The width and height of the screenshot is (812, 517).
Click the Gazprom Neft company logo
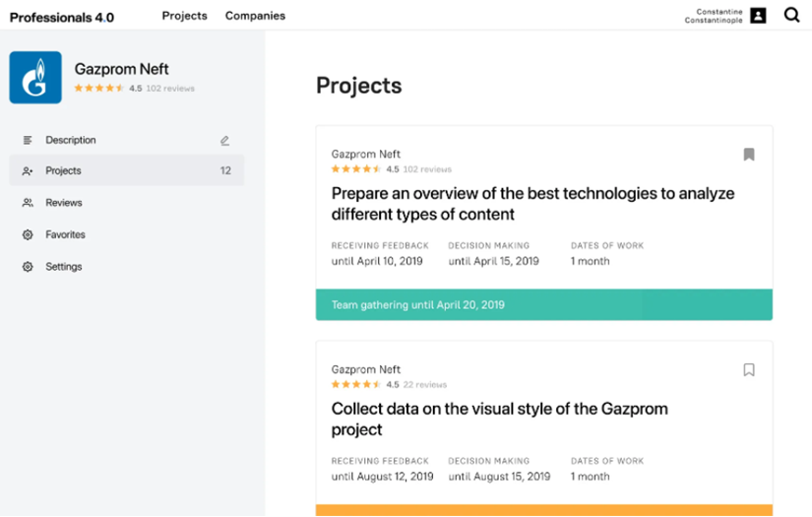(35, 77)
